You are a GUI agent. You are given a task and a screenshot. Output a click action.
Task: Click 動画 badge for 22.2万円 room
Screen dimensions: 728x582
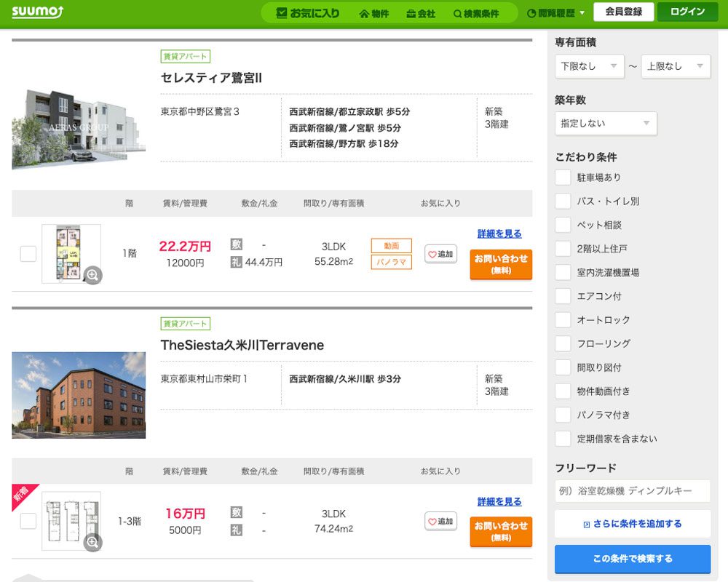(392, 245)
